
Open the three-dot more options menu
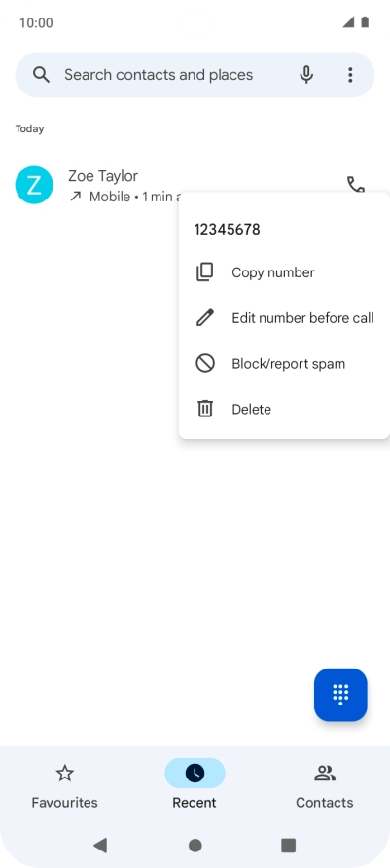(x=350, y=75)
